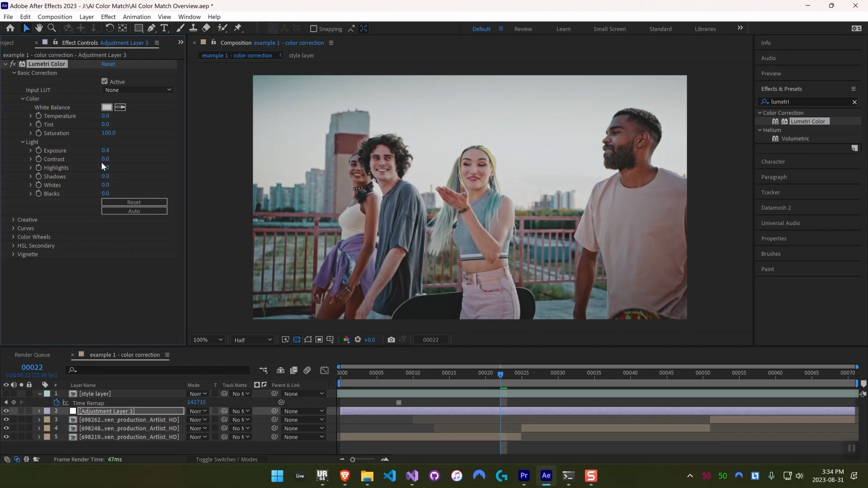The image size is (868, 488).
Task: Open the Input LUT dropdown
Action: point(137,90)
